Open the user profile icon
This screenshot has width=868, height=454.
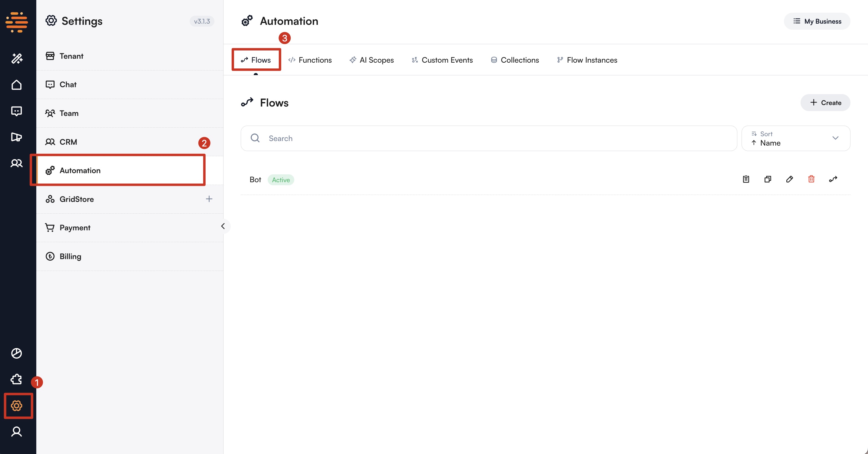17,431
